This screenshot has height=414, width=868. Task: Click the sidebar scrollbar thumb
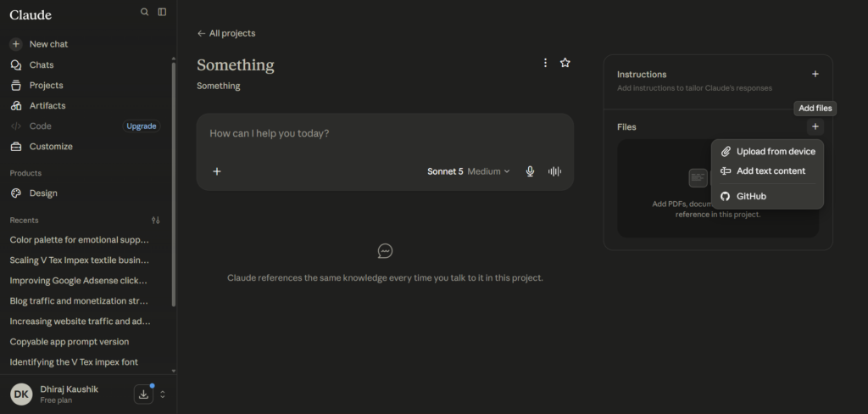[173, 184]
